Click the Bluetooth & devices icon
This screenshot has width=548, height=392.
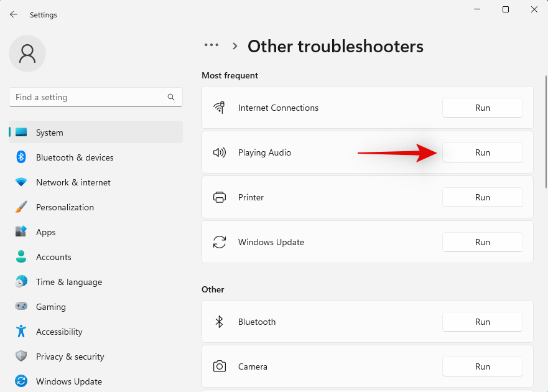tap(21, 157)
